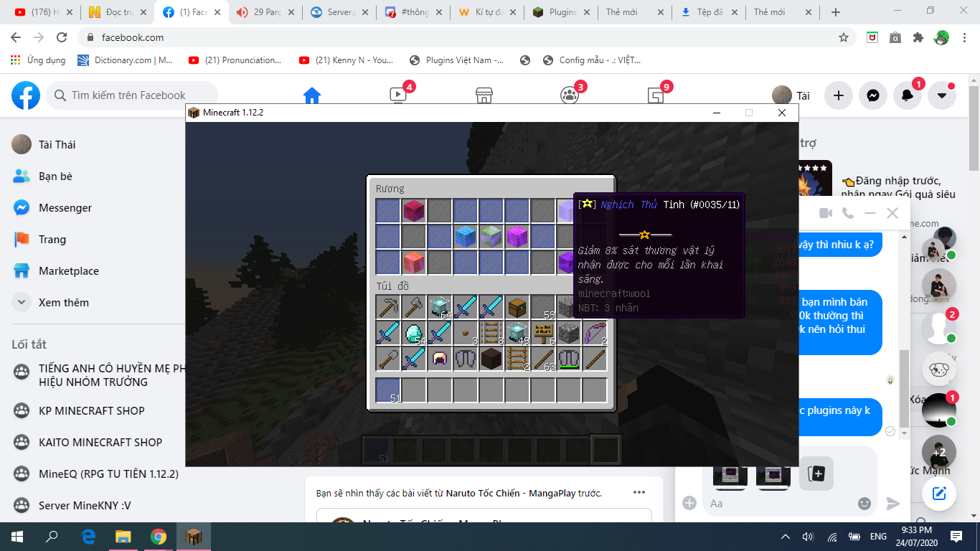Click the Facebook search box
The height and width of the screenshot is (551, 980).
132,95
